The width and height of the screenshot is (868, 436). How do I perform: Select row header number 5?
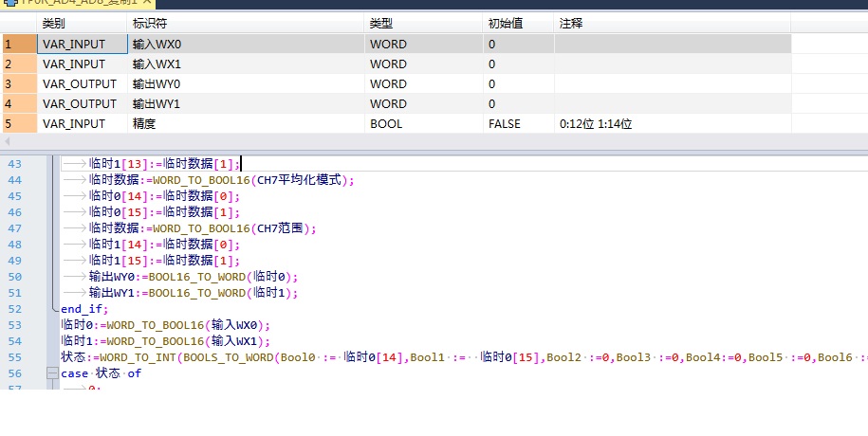tap(19, 123)
